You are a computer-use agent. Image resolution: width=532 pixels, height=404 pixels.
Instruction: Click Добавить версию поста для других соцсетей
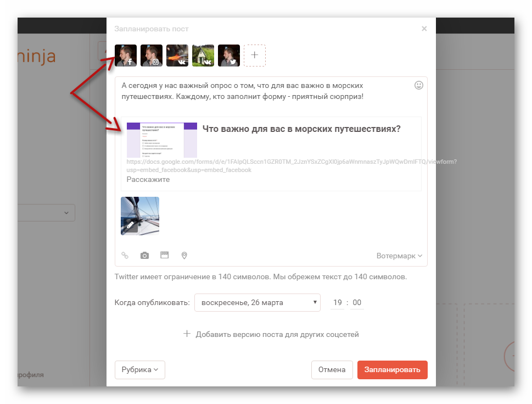coord(271,334)
